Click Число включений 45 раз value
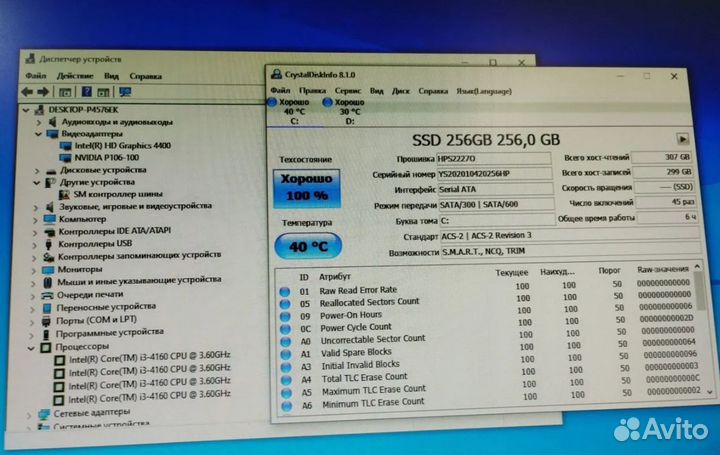 [x=666, y=202]
